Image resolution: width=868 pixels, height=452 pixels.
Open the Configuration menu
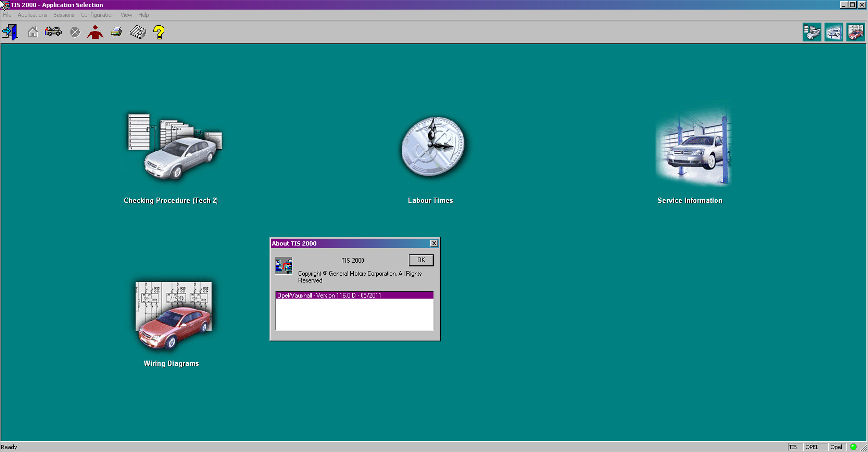click(97, 15)
